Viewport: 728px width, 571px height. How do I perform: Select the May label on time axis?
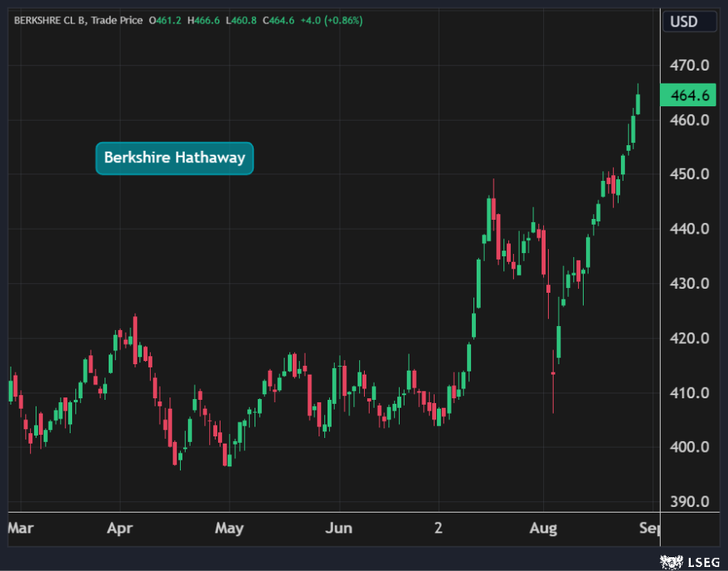(x=229, y=528)
